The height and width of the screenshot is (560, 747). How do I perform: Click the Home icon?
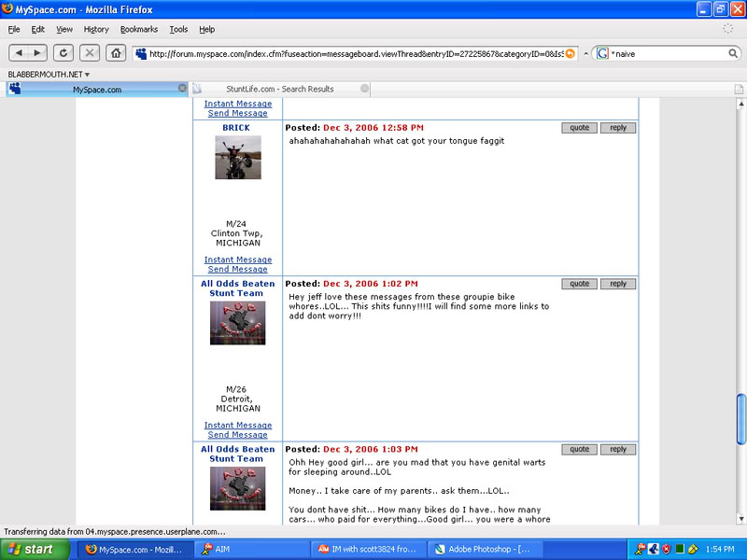tap(115, 52)
